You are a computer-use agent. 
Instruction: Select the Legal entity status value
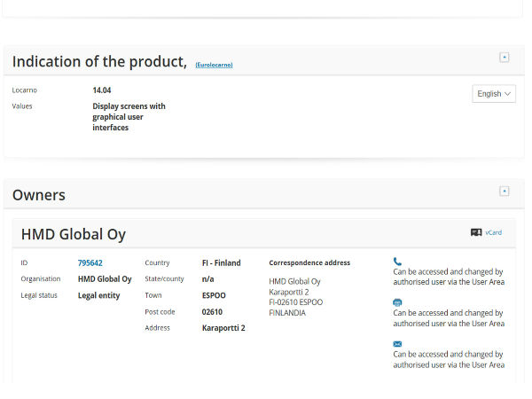point(98,295)
